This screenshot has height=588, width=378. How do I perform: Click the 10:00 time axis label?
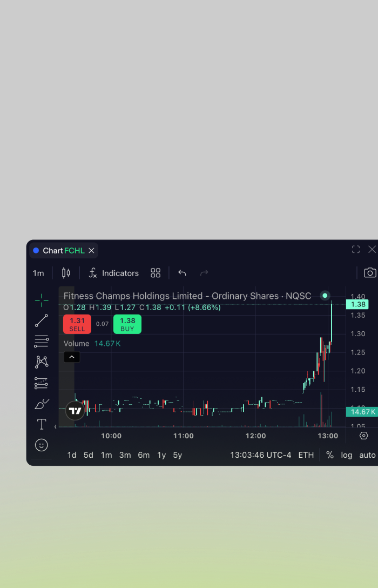(111, 436)
